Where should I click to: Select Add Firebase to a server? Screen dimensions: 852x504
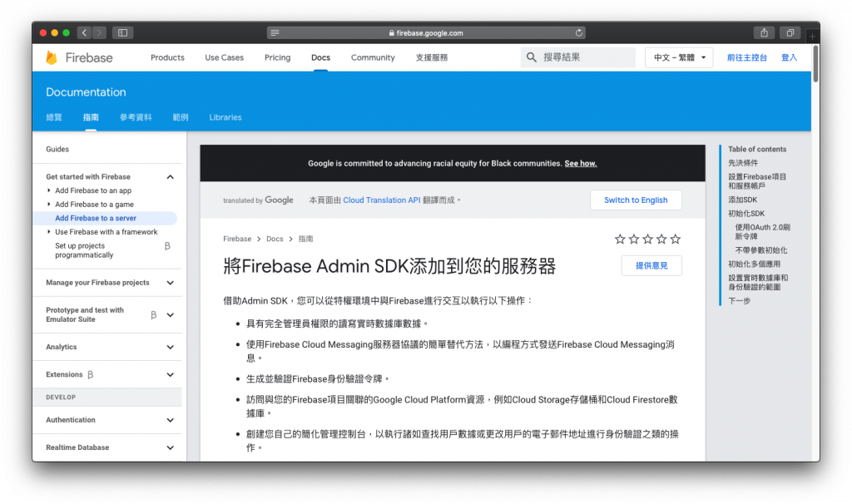click(96, 219)
